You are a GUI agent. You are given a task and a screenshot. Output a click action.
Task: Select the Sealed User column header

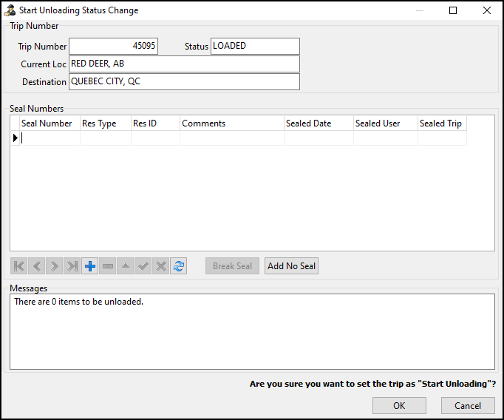(386, 123)
